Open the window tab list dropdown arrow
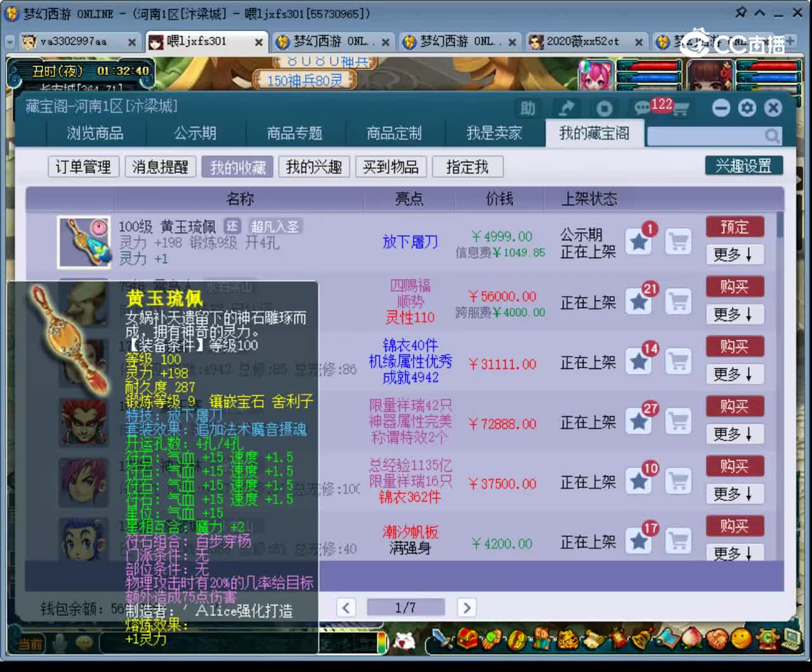Image resolution: width=812 pixels, height=672 pixels. coord(10,42)
